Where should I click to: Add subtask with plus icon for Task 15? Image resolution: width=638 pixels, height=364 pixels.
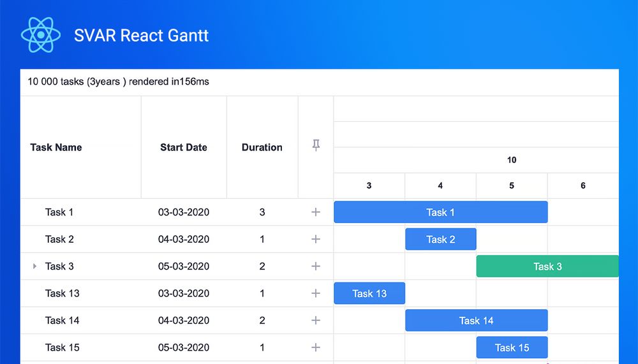[316, 347]
